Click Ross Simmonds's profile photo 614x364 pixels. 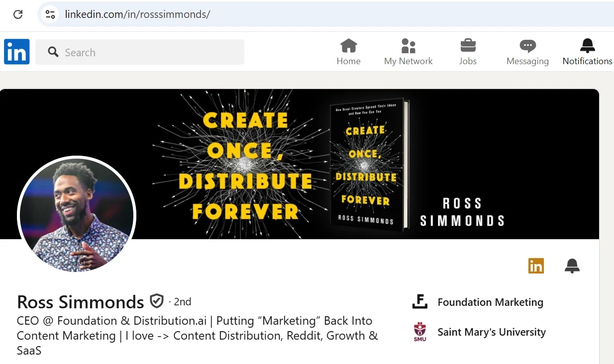pyautogui.click(x=77, y=215)
